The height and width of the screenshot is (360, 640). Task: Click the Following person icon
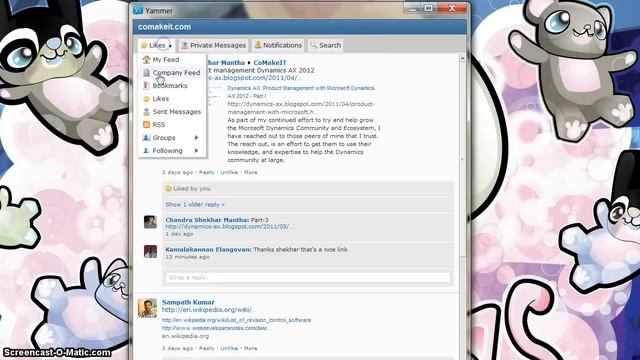[x=146, y=151]
